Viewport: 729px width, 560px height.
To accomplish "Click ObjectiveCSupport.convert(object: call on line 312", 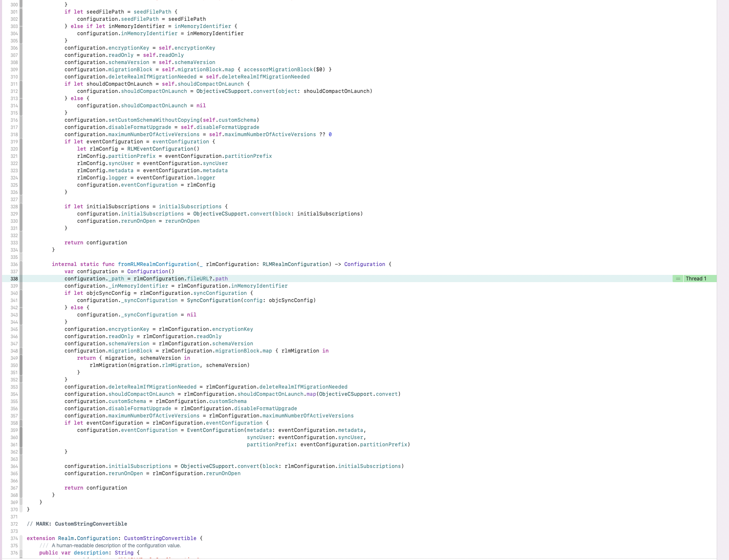I will 248,91.
